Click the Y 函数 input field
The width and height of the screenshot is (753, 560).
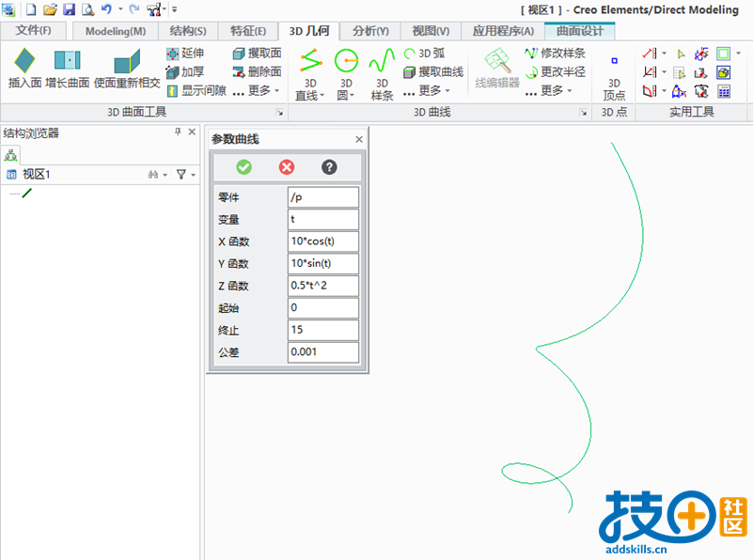tap(322, 263)
